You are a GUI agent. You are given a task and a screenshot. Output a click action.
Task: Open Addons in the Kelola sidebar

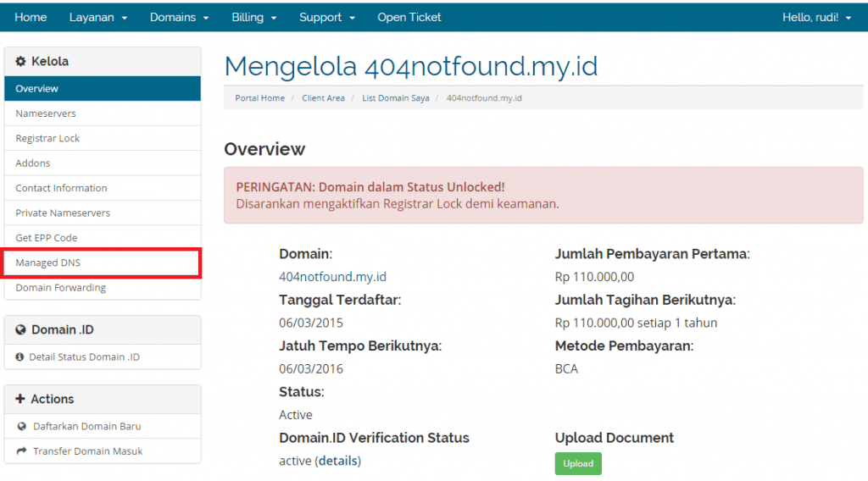tap(103, 163)
